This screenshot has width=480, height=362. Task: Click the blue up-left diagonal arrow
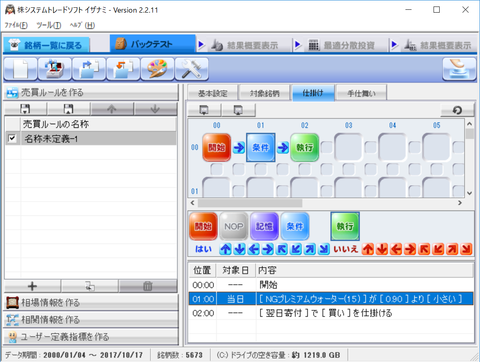point(282,249)
